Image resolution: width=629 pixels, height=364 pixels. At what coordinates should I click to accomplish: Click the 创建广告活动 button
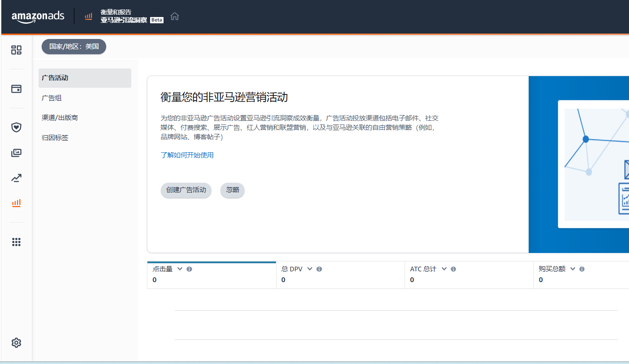[186, 190]
